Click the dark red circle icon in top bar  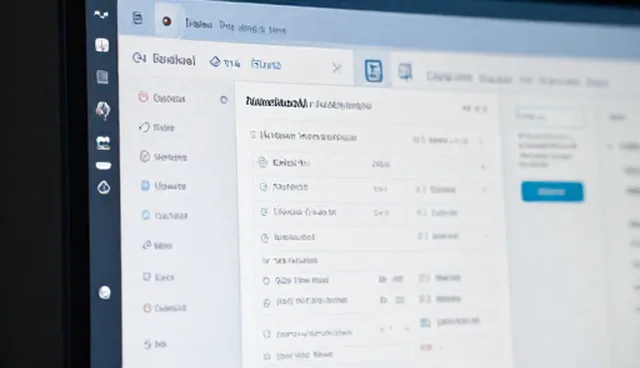coord(167,21)
